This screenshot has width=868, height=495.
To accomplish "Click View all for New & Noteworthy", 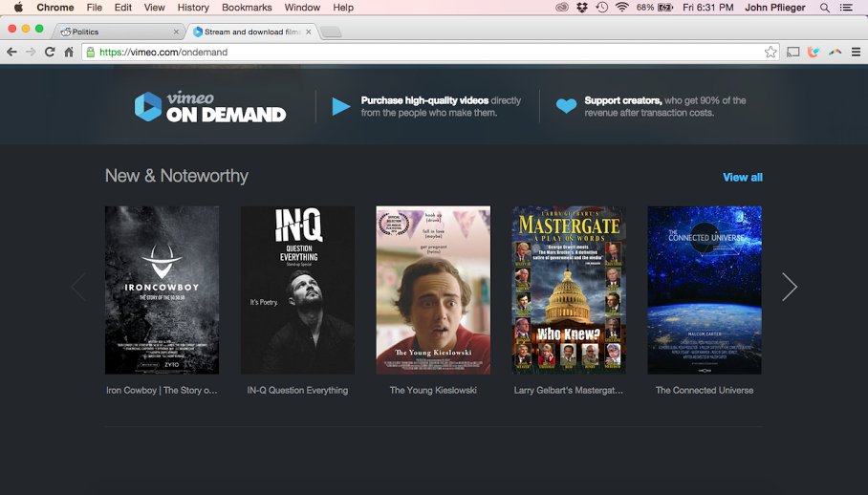I will click(743, 177).
